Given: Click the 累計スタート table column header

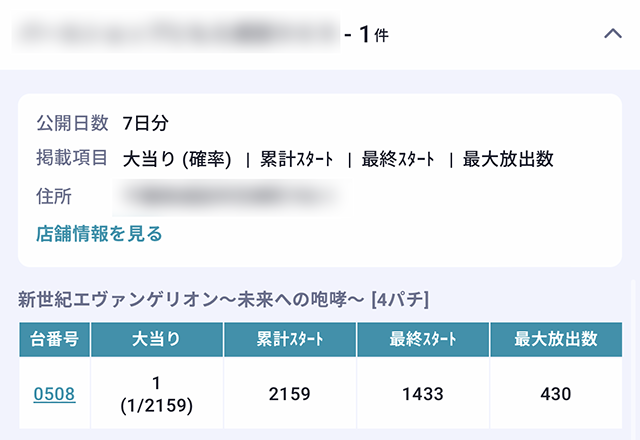Looking at the screenshot, I should [x=289, y=339].
